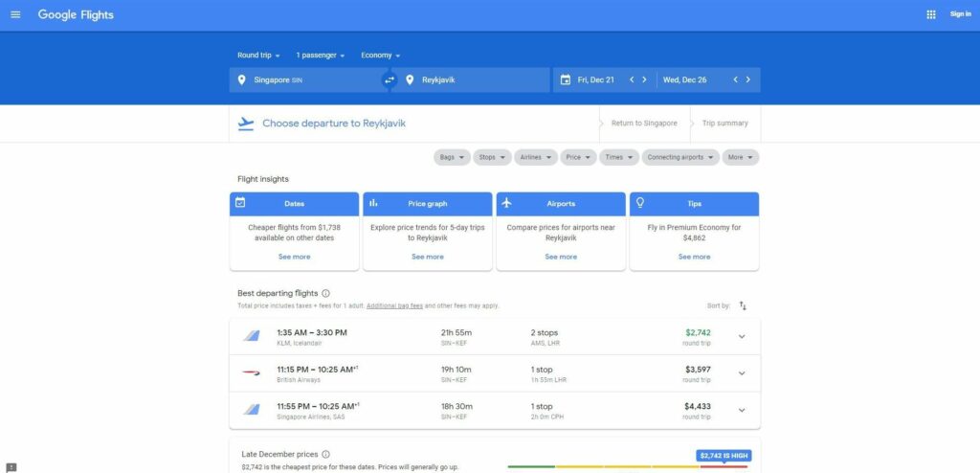The image size is (980, 473).
Task: Open the Price filter
Action: pyautogui.click(x=578, y=158)
